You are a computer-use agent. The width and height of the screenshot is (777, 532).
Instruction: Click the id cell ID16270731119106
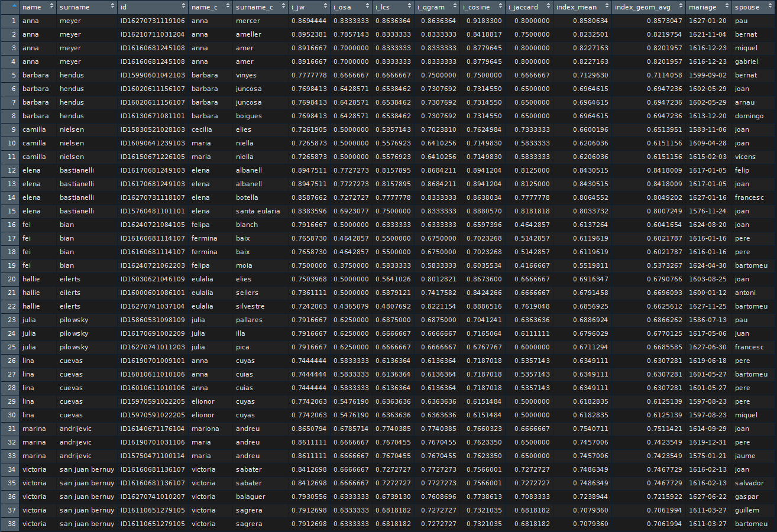point(153,21)
